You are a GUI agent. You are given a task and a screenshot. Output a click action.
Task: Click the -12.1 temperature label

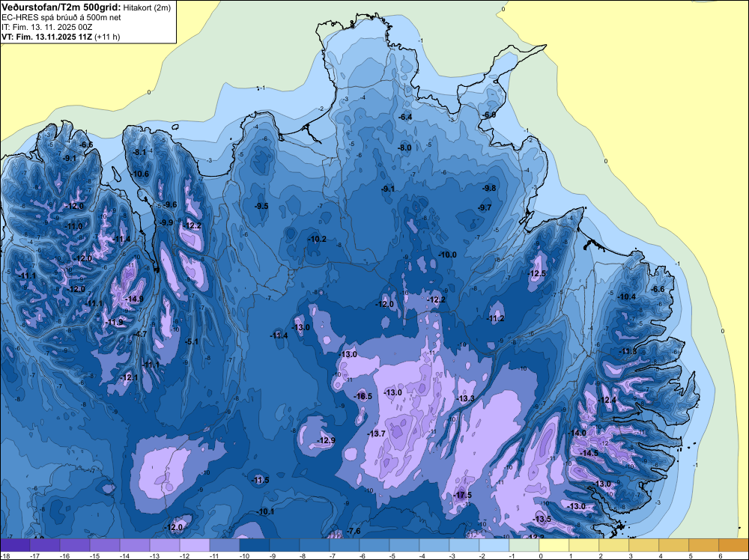click(130, 377)
